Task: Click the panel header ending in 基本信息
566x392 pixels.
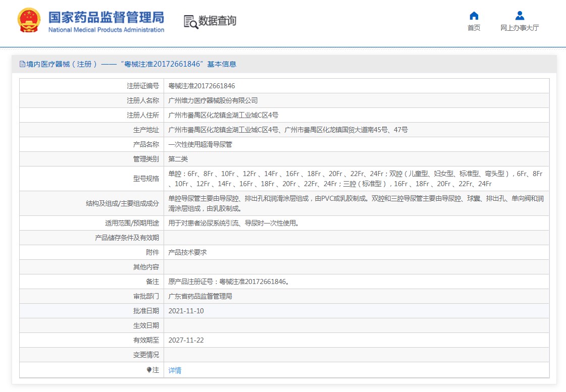Action: click(x=131, y=64)
